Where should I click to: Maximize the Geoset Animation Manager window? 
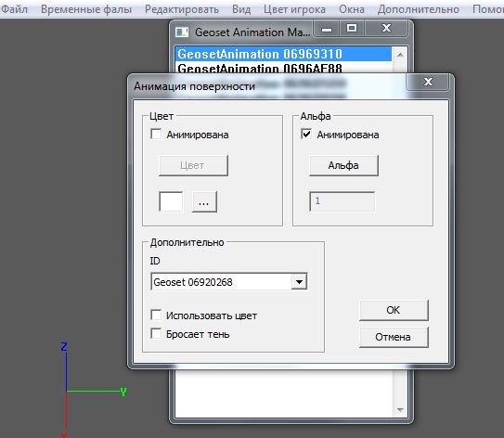(352, 29)
